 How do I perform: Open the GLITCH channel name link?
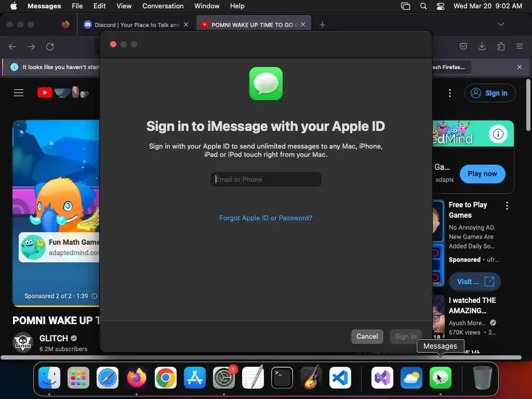(x=54, y=338)
